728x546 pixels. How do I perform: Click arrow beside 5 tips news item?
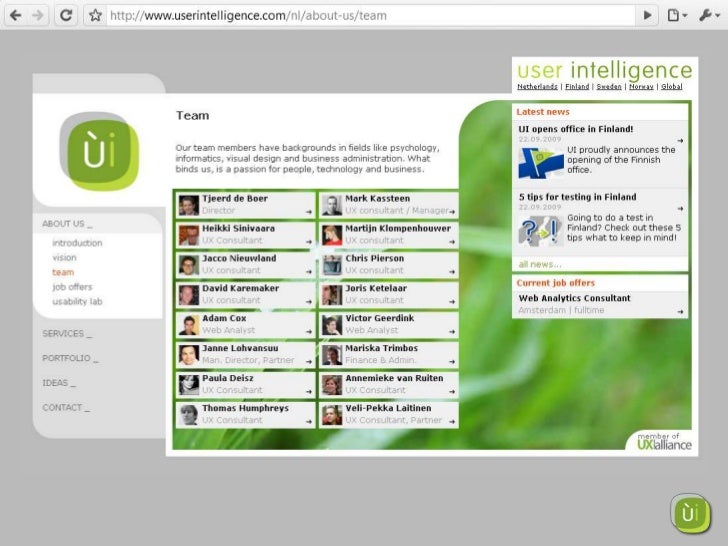pyautogui.click(x=680, y=208)
